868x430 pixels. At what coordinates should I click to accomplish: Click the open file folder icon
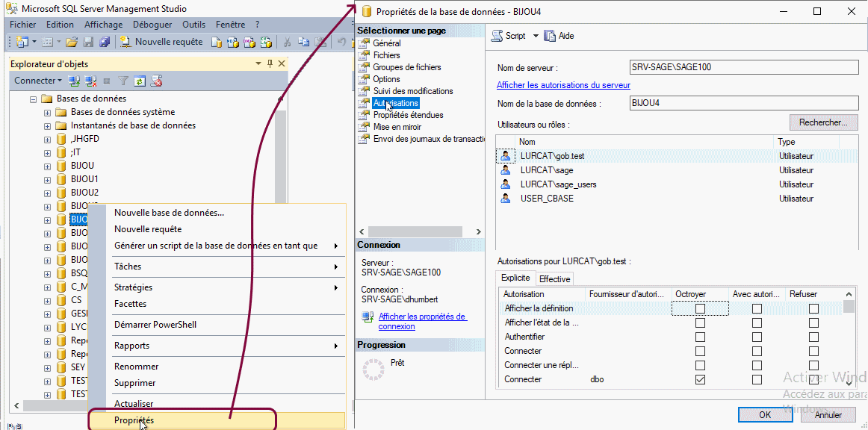click(x=72, y=42)
